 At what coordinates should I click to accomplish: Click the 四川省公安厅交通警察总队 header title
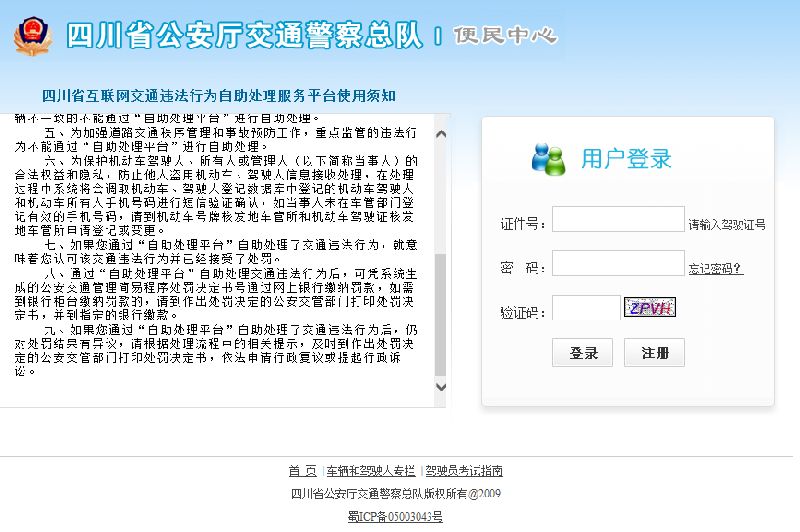(x=244, y=36)
